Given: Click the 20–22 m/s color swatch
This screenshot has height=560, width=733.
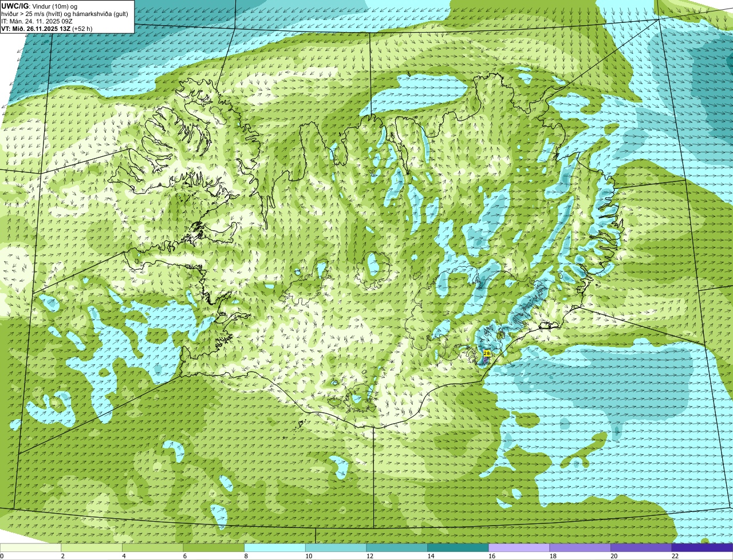Looking at the screenshot, I should [641, 547].
